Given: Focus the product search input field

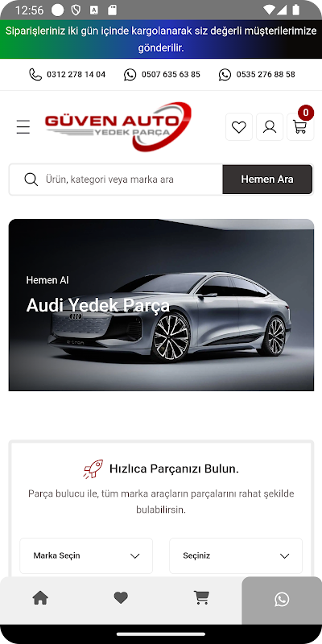Looking at the screenshot, I should [x=130, y=180].
